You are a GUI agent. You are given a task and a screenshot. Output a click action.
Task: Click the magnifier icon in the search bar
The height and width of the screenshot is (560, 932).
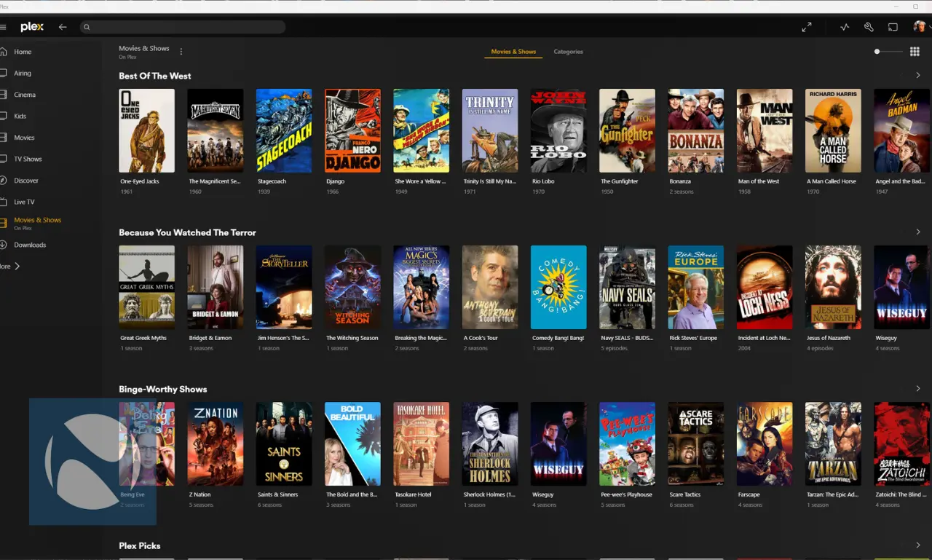coord(87,27)
